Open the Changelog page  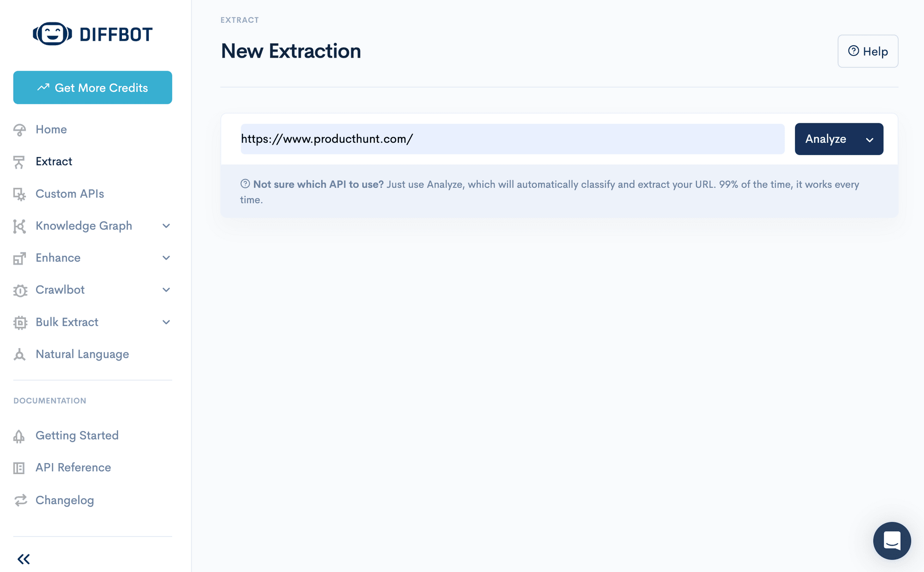[64, 500]
